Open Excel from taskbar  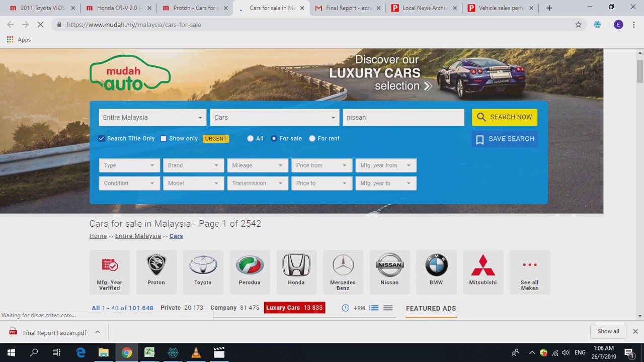(x=149, y=352)
